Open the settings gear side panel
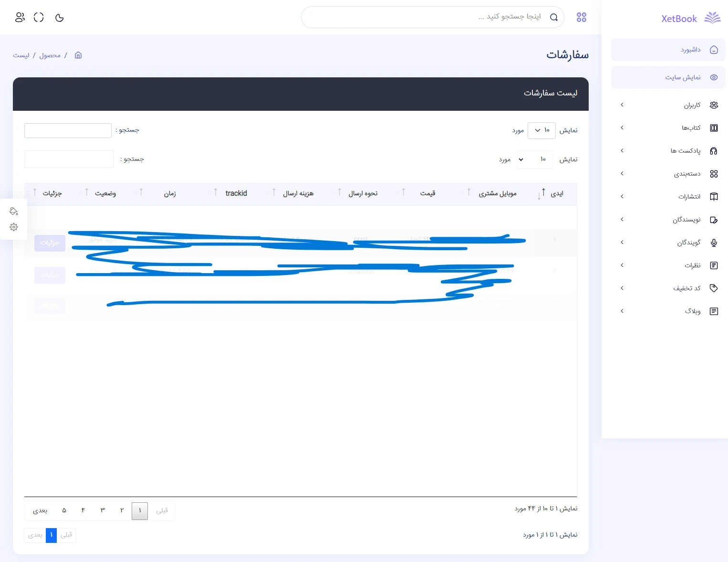 14,227
